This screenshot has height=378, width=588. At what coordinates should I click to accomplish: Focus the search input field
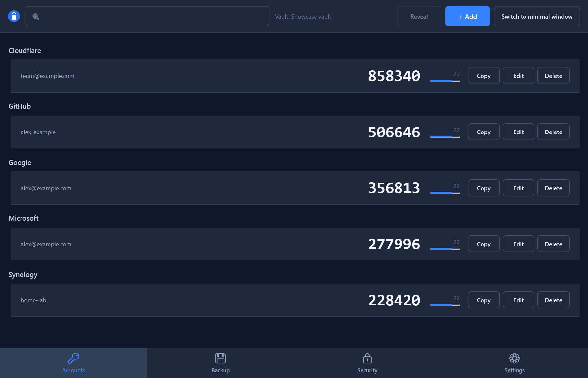[147, 16]
